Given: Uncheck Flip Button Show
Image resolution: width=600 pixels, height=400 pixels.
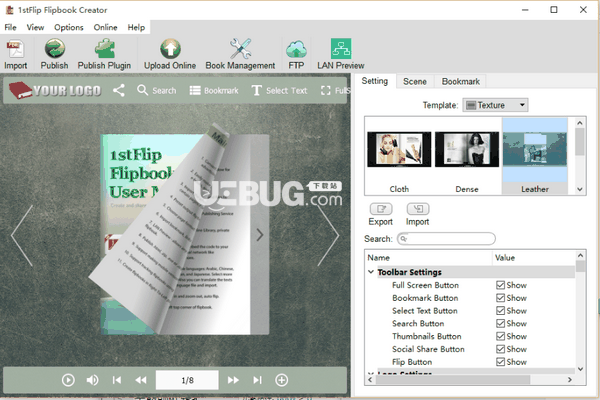Looking at the screenshot, I should [x=500, y=362].
